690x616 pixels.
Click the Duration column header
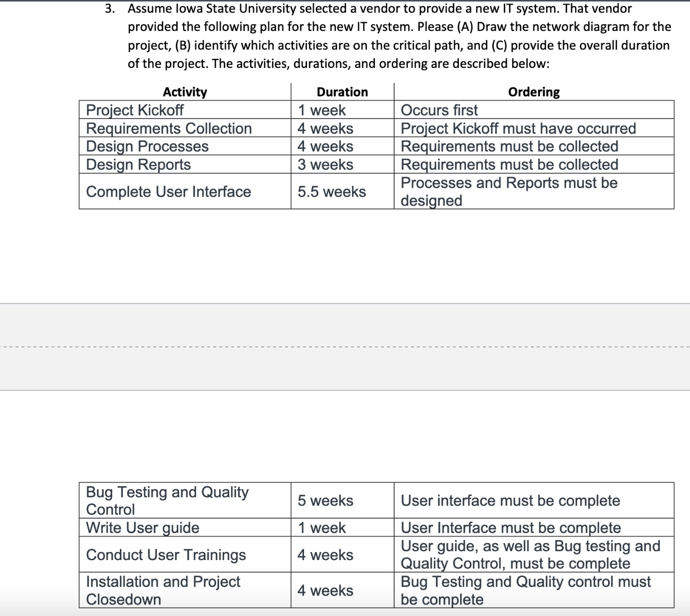coord(343,91)
